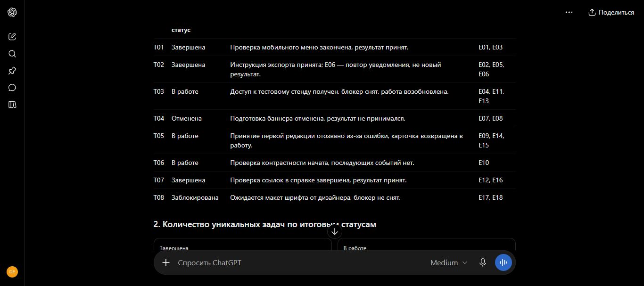The height and width of the screenshot is (286, 644).
Task: Click the В работе status in row T03
Action: (x=185, y=91)
